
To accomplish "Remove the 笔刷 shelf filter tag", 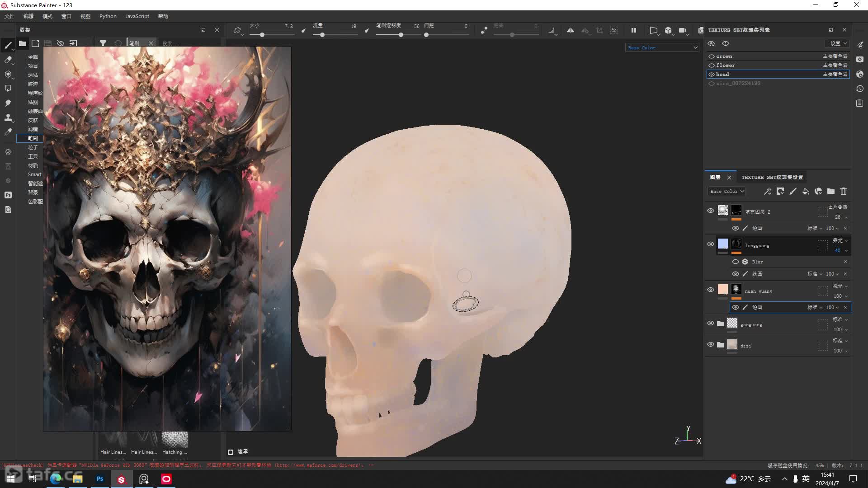I will tap(151, 43).
